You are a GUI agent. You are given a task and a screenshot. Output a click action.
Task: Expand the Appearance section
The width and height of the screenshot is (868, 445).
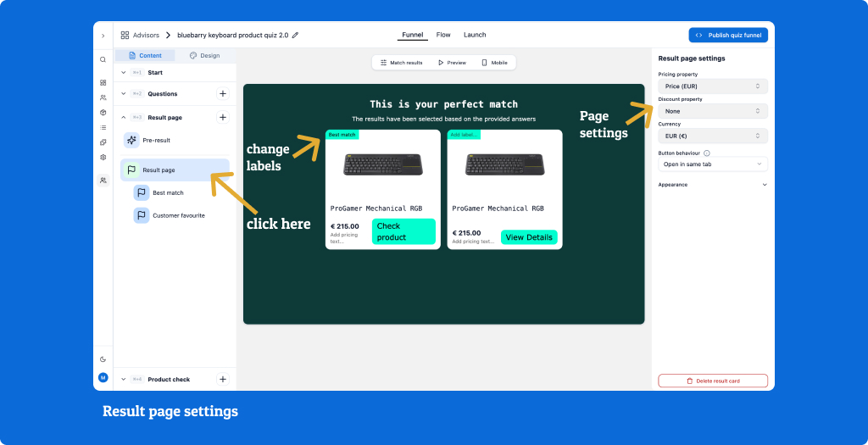pyautogui.click(x=764, y=185)
